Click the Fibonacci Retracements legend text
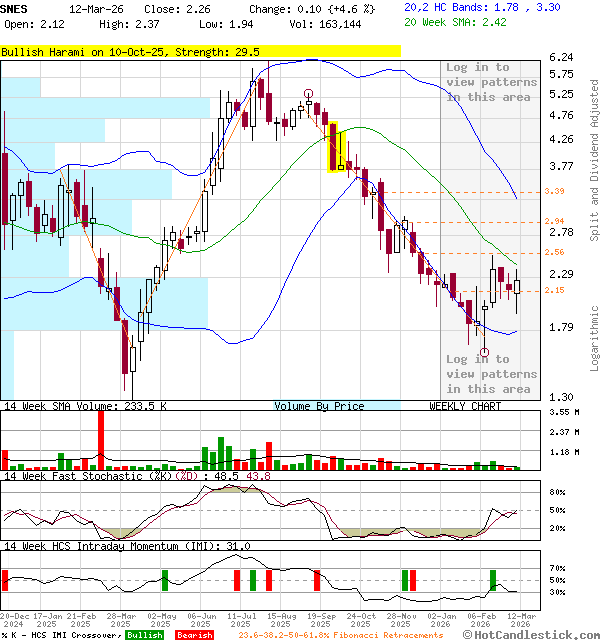 [342, 635]
